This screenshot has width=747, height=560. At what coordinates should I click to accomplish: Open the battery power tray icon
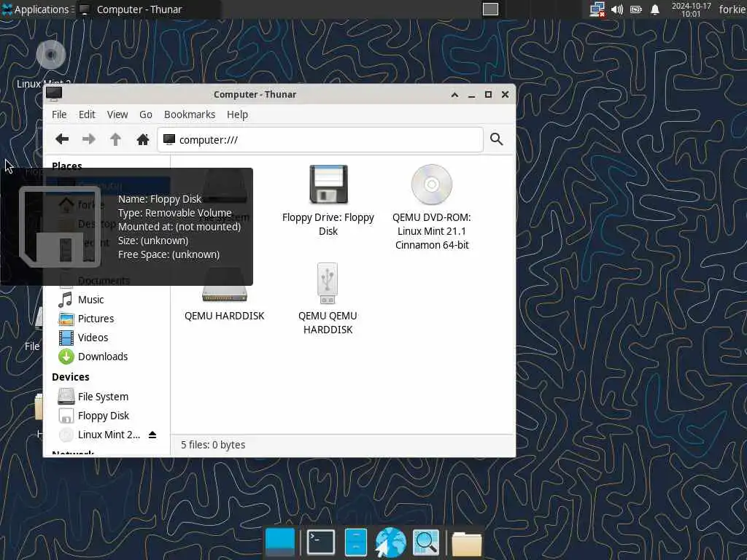636,9
